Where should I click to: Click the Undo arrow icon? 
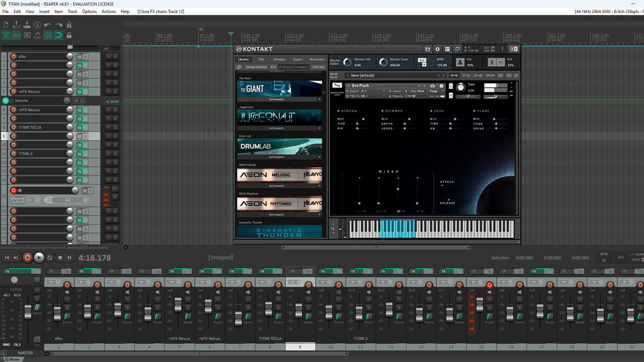coord(48,25)
